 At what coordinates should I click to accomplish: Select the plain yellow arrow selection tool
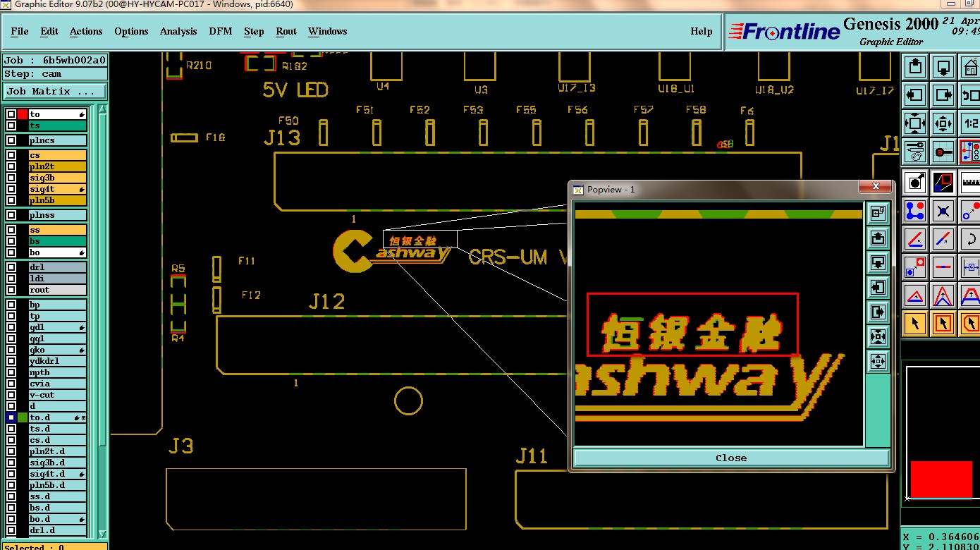point(915,324)
